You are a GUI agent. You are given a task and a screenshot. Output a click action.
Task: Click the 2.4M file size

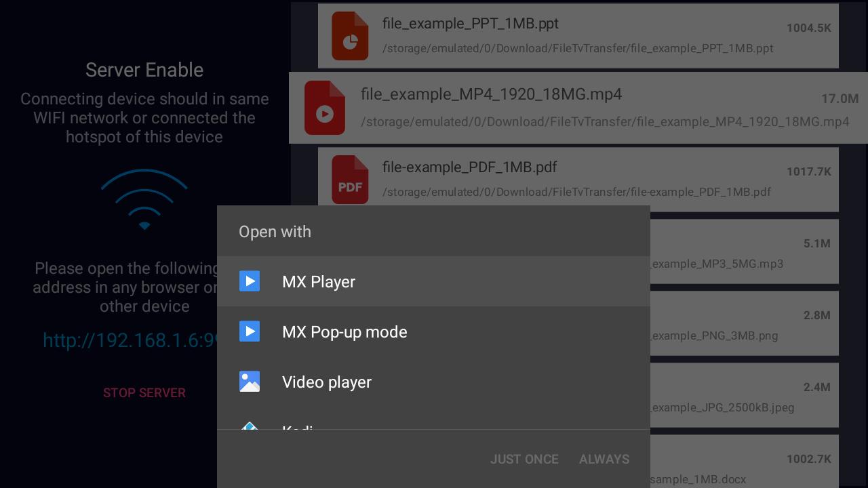point(816,387)
